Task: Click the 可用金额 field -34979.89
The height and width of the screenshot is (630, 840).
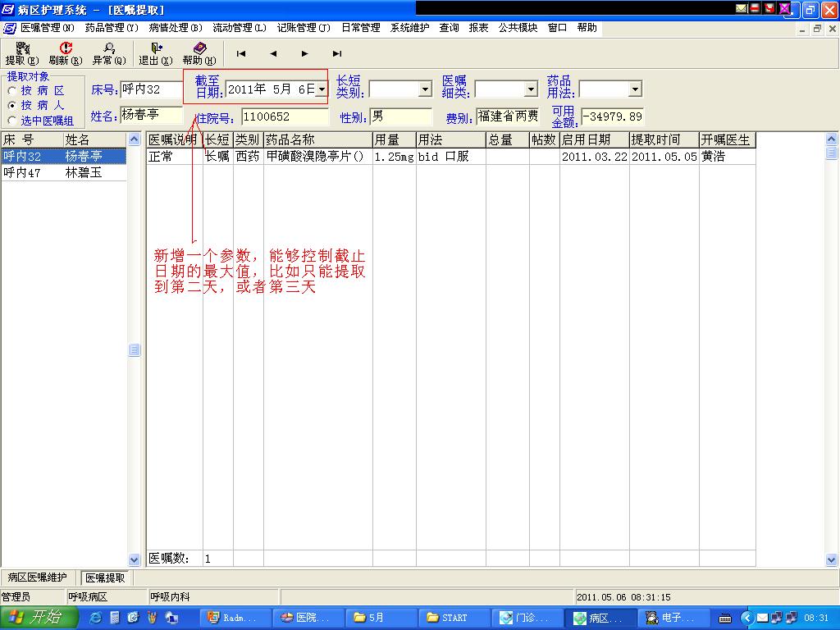Action: pos(612,116)
